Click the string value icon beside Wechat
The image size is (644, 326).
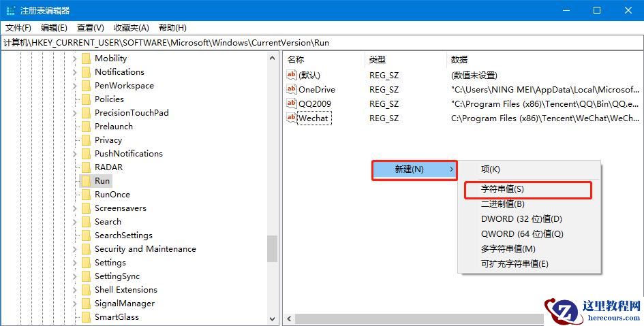click(x=292, y=118)
